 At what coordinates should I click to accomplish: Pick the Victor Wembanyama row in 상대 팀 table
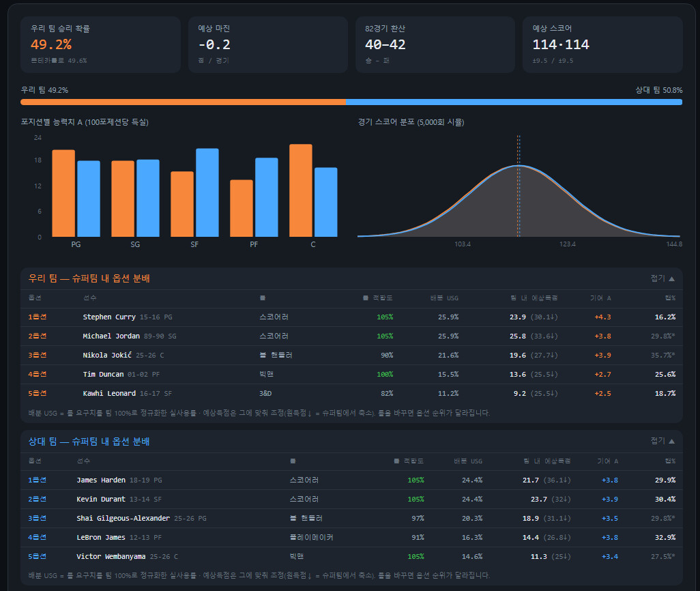pyautogui.click(x=351, y=557)
